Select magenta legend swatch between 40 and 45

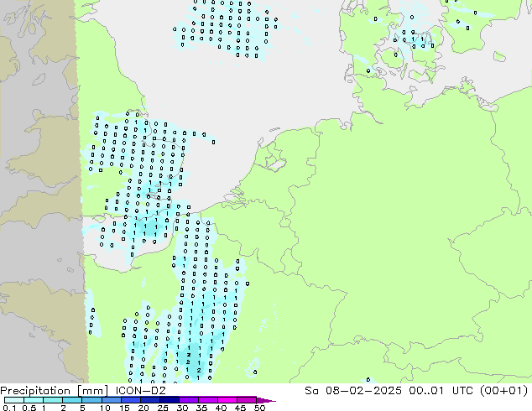pyautogui.click(x=227, y=400)
